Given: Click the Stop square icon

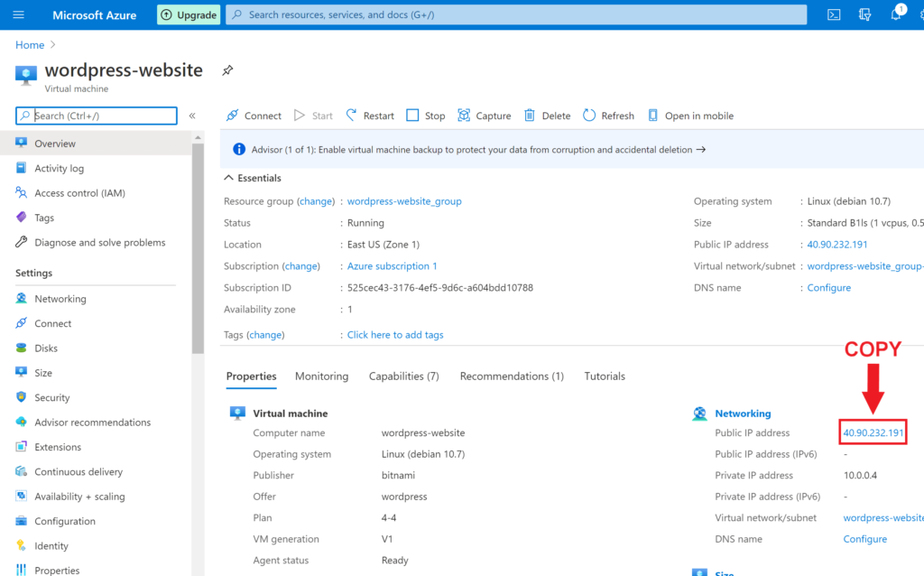Looking at the screenshot, I should click(412, 115).
